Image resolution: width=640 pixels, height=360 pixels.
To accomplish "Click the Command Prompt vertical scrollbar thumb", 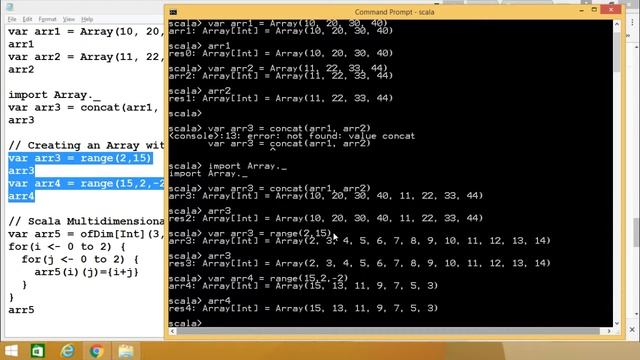I will point(617,52).
